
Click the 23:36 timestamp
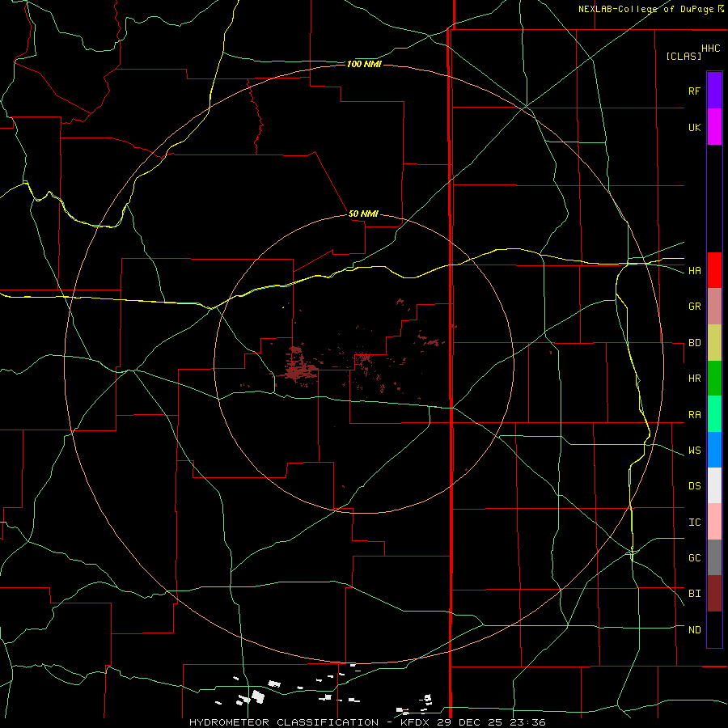point(528,722)
